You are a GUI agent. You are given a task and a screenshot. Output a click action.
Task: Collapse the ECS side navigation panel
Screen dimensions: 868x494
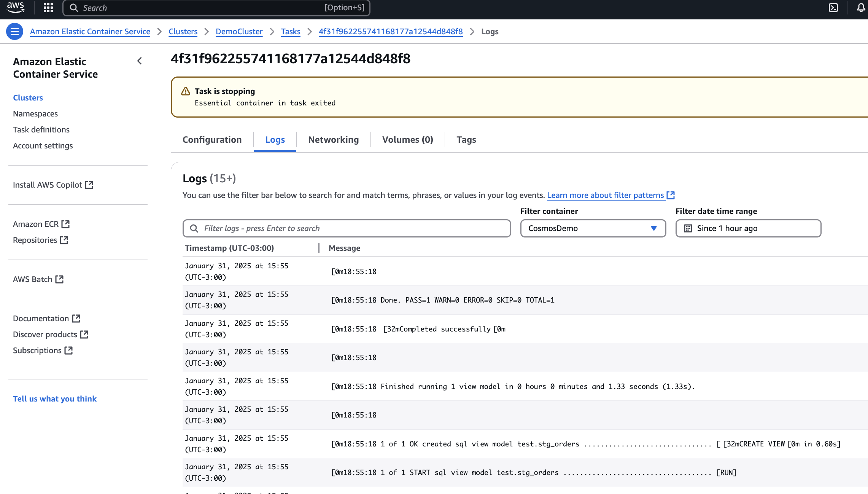click(x=140, y=61)
